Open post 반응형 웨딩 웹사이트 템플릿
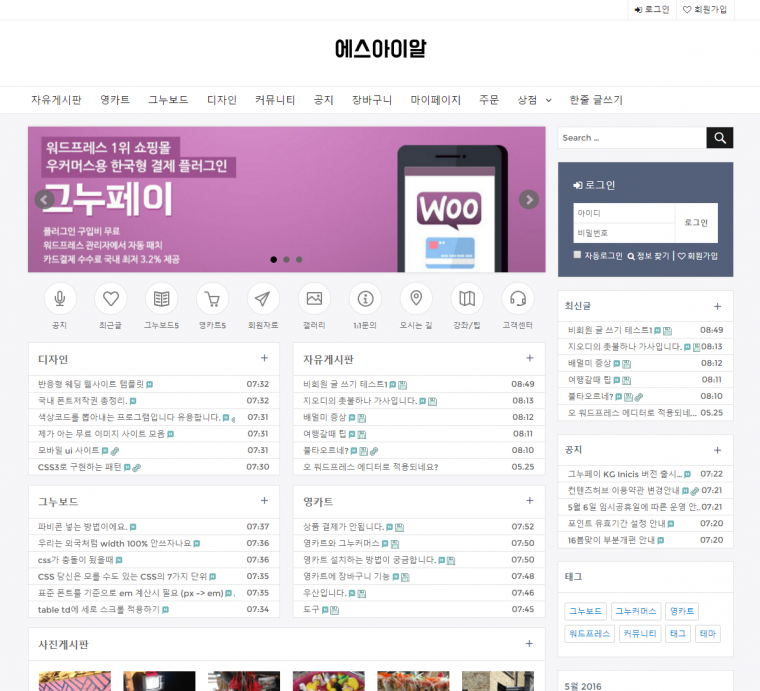 point(91,384)
